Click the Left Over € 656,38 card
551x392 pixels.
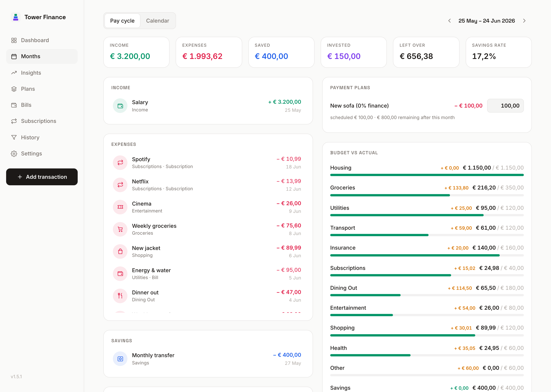[x=426, y=52]
